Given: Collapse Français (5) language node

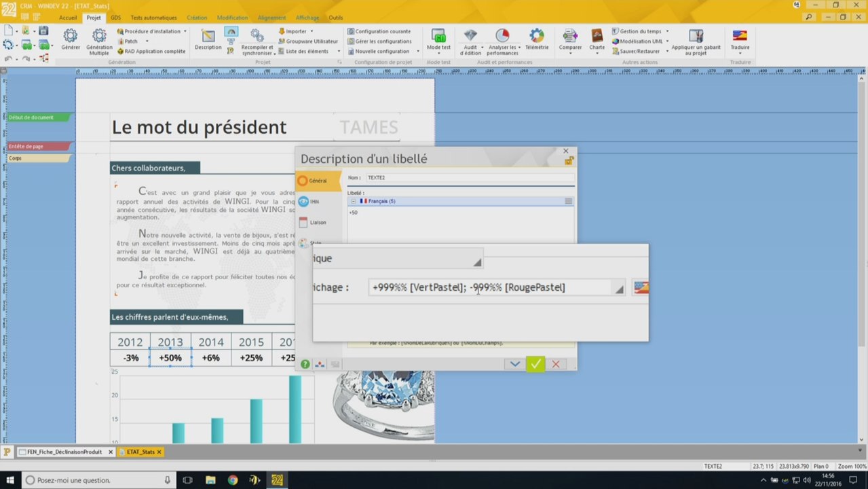Looking at the screenshot, I should click(x=353, y=201).
